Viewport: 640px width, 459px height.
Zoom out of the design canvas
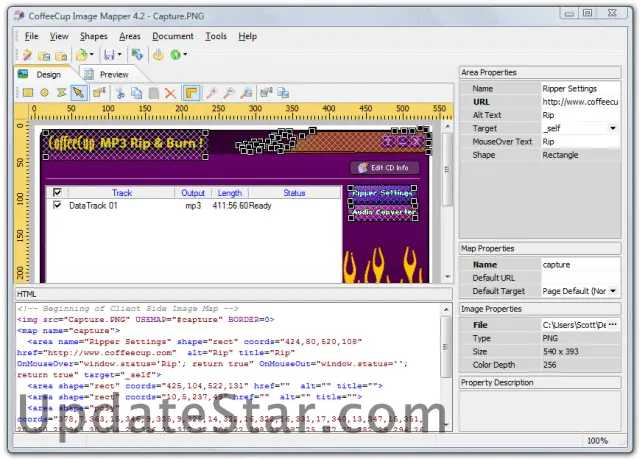click(229, 93)
